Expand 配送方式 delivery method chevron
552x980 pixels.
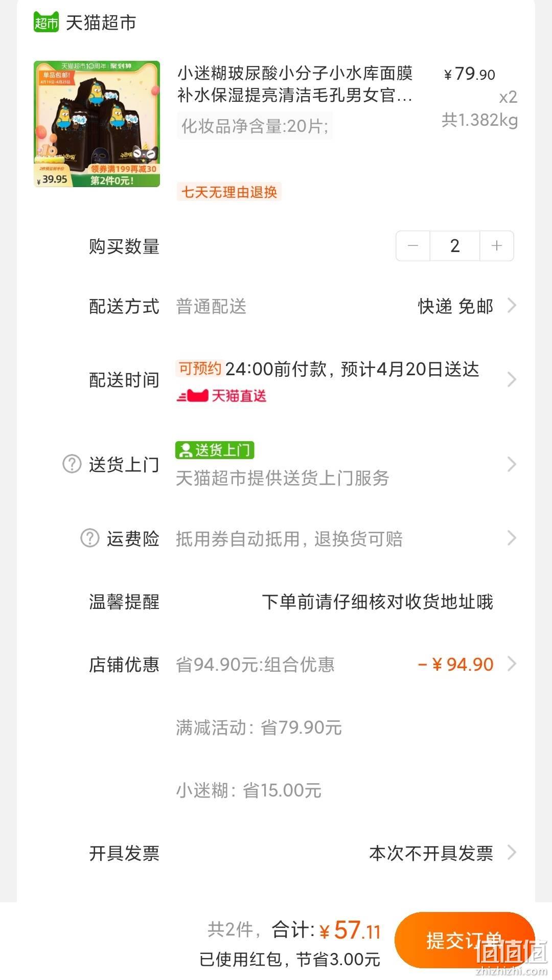(x=511, y=306)
